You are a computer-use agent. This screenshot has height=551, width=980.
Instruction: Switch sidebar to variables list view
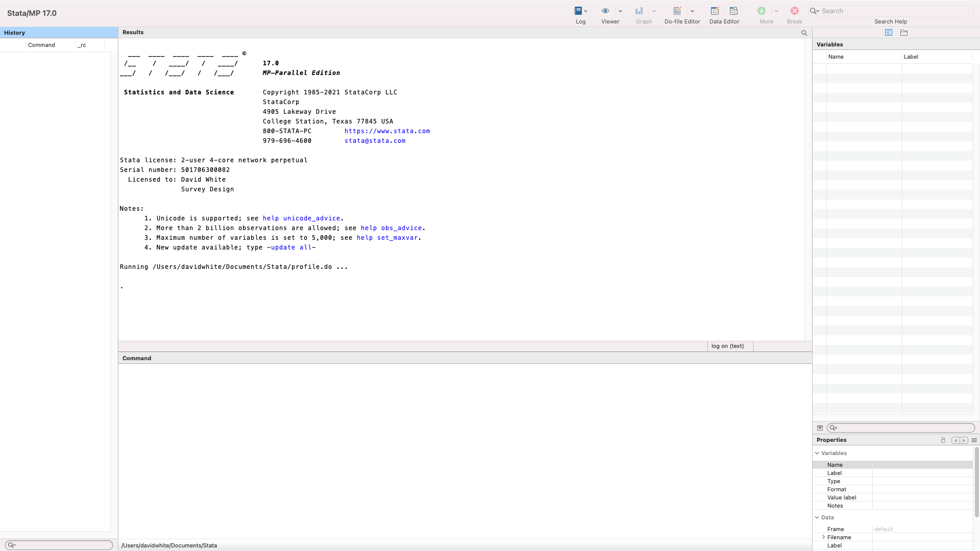click(889, 33)
